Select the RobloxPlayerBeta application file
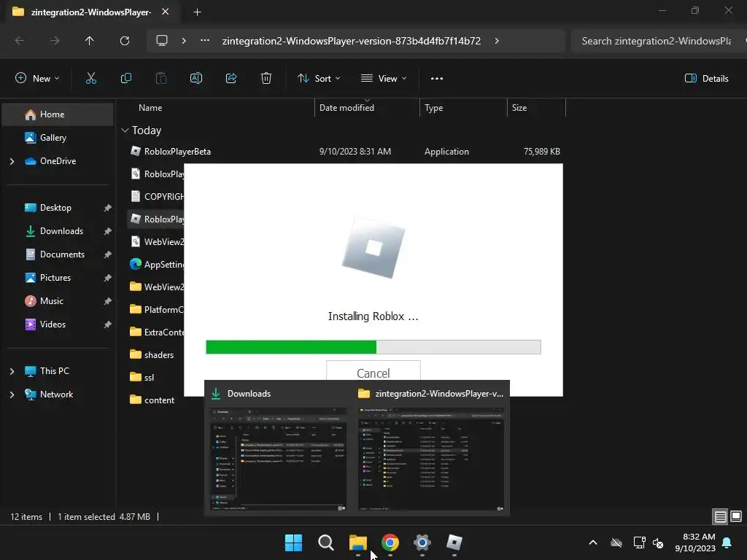This screenshot has height=560, width=747. pyautogui.click(x=347, y=152)
